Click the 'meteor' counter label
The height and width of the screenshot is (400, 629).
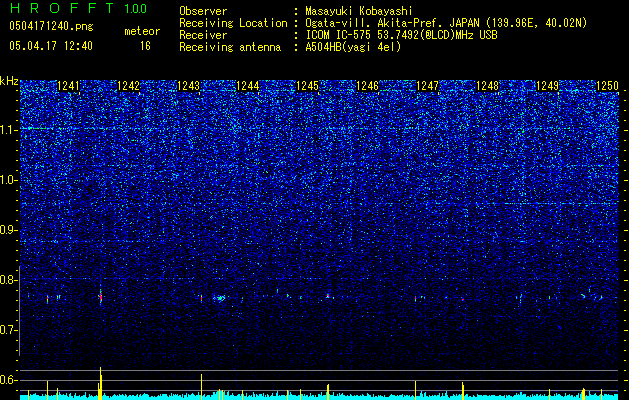142,31
